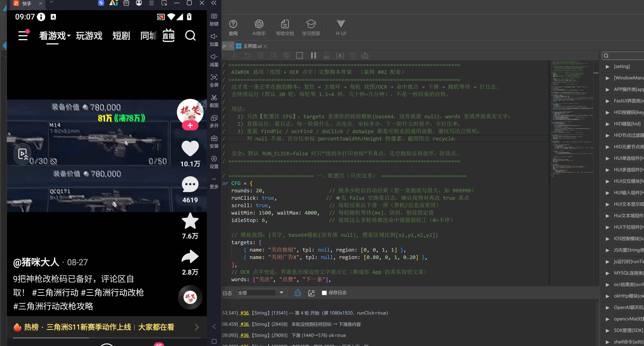This screenshot has width=644, height=346.
Task: Open emulator user account icon
Action: pyautogui.click(x=139, y=3)
